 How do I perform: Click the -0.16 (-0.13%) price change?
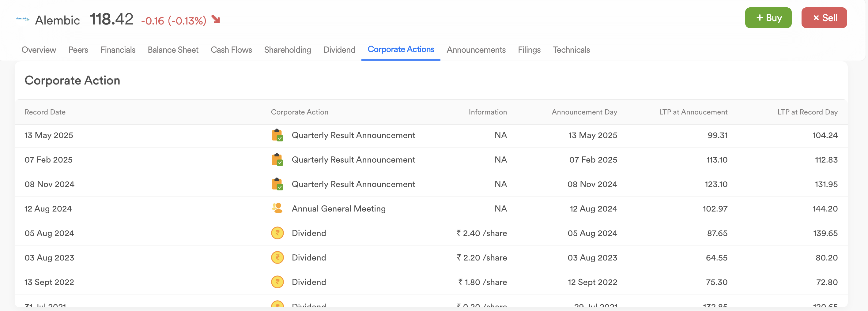(x=174, y=21)
